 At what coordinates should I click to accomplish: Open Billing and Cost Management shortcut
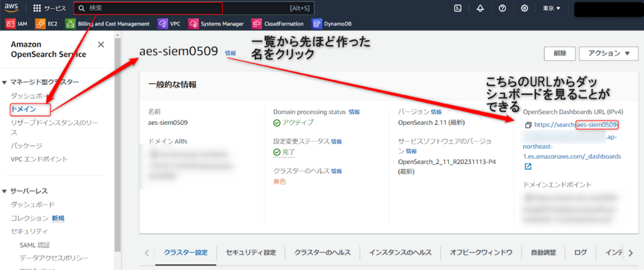(x=107, y=24)
